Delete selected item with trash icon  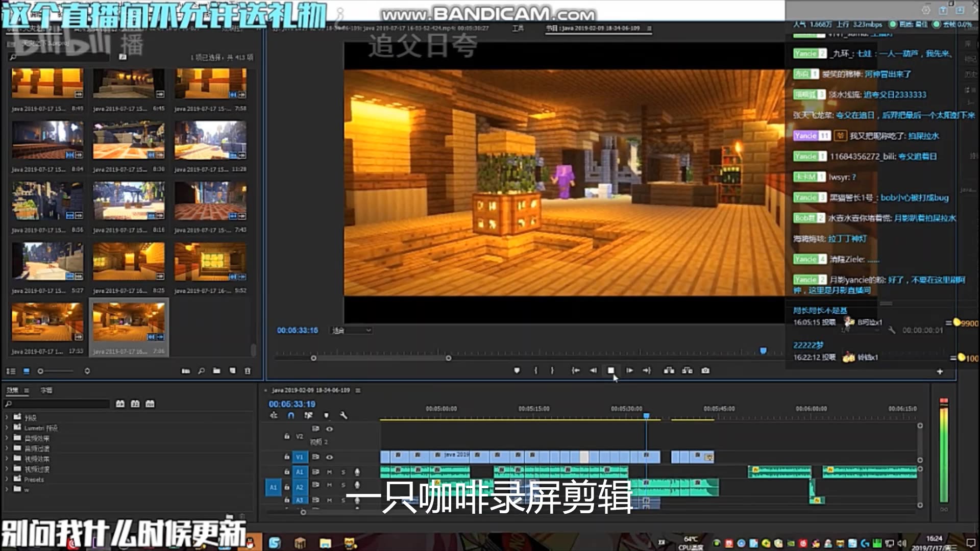click(248, 371)
